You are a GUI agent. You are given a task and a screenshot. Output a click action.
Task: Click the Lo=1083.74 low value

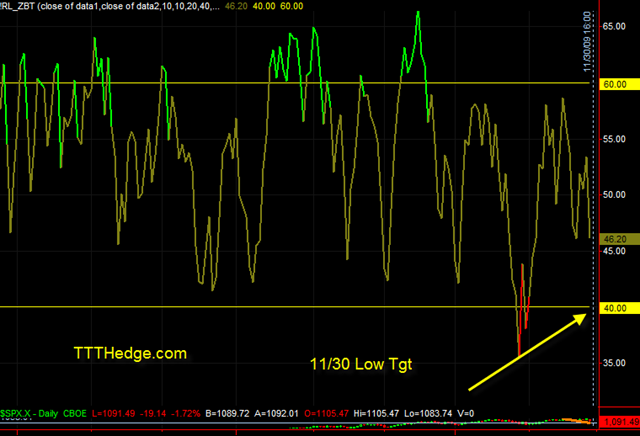[x=428, y=414]
